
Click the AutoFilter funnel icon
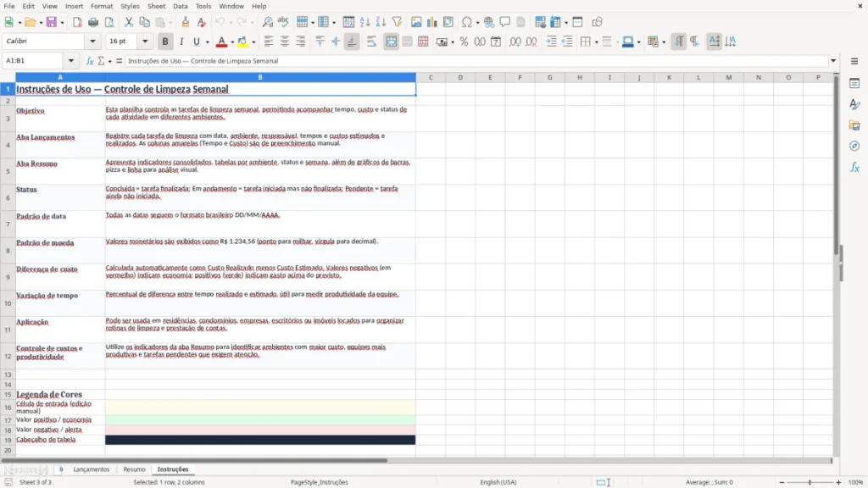397,22
